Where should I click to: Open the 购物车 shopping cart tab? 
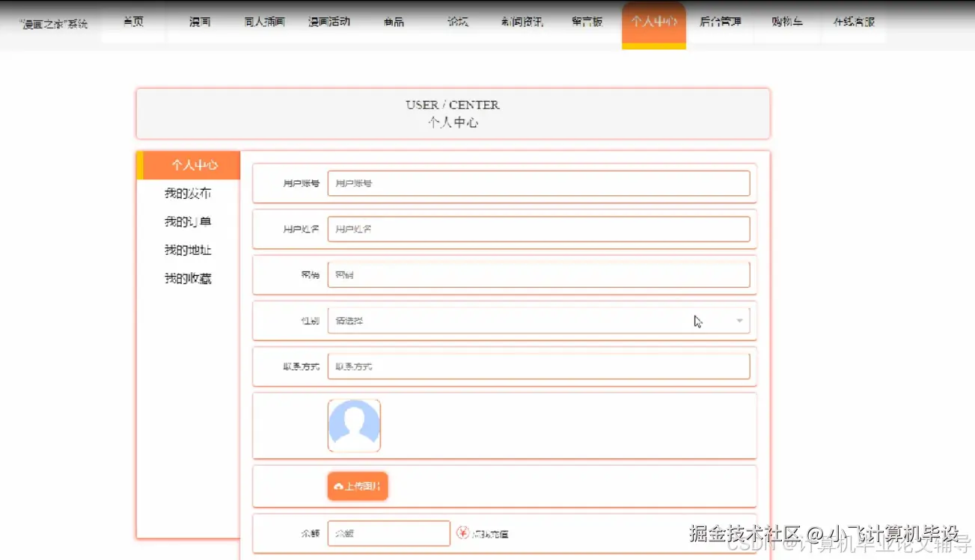tap(787, 22)
